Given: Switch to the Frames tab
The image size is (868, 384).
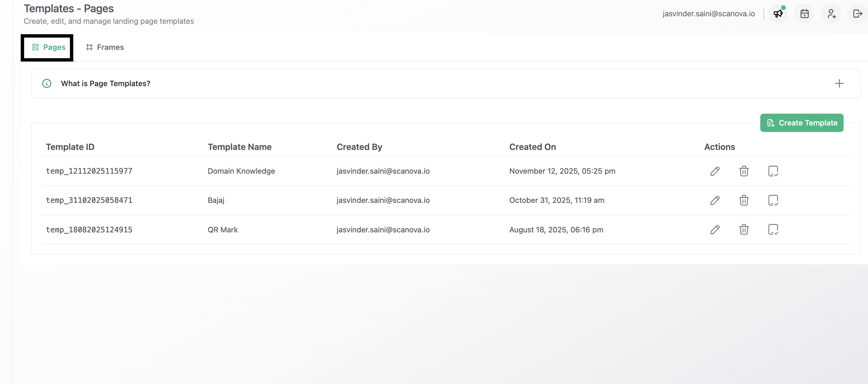Looking at the screenshot, I should coord(105,47).
